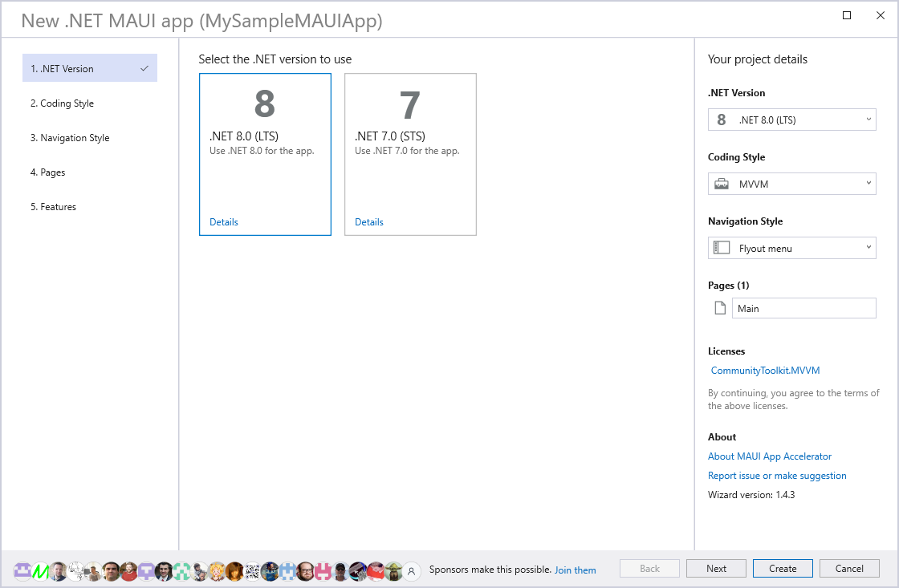Click the page icon beside Main
Image resolution: width=899 pixels, height=588 pixels.
[x=720, y=308]
